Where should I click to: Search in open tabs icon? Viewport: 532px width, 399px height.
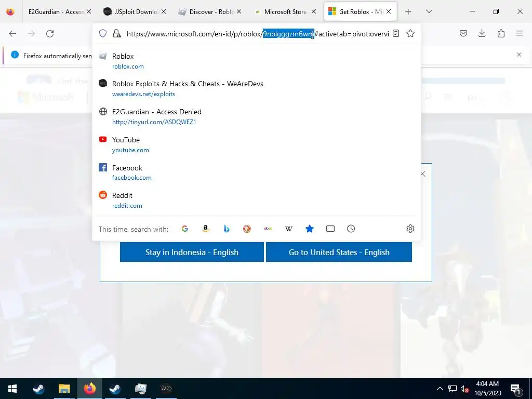click(x=330, y=229)
